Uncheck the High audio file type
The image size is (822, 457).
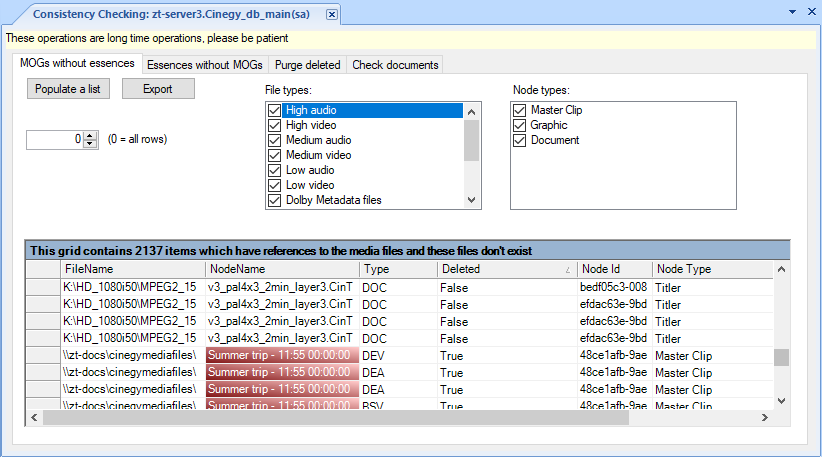[x=274, y=111]
